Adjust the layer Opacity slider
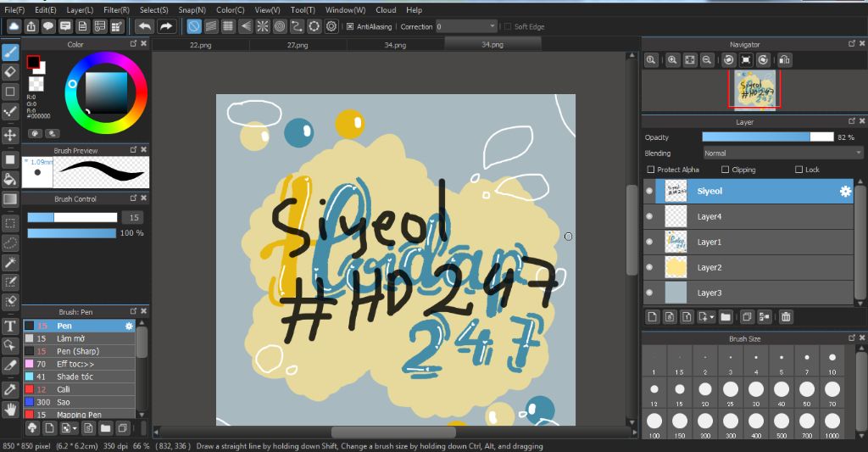868x452 pixels. pyautogui.click(x=767, y=137)
